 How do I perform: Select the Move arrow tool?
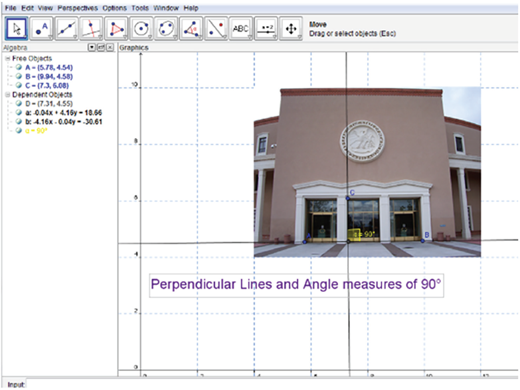tap(16, 29)
